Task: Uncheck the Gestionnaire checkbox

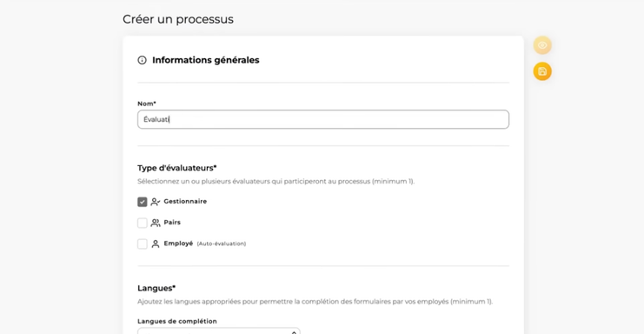Action: [x=143, y=202]
